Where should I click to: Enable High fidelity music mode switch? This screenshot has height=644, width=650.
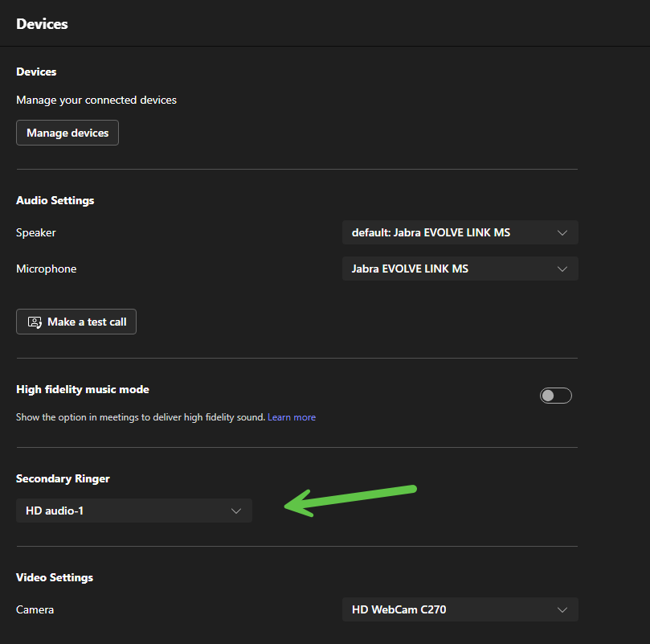point(555,396)
